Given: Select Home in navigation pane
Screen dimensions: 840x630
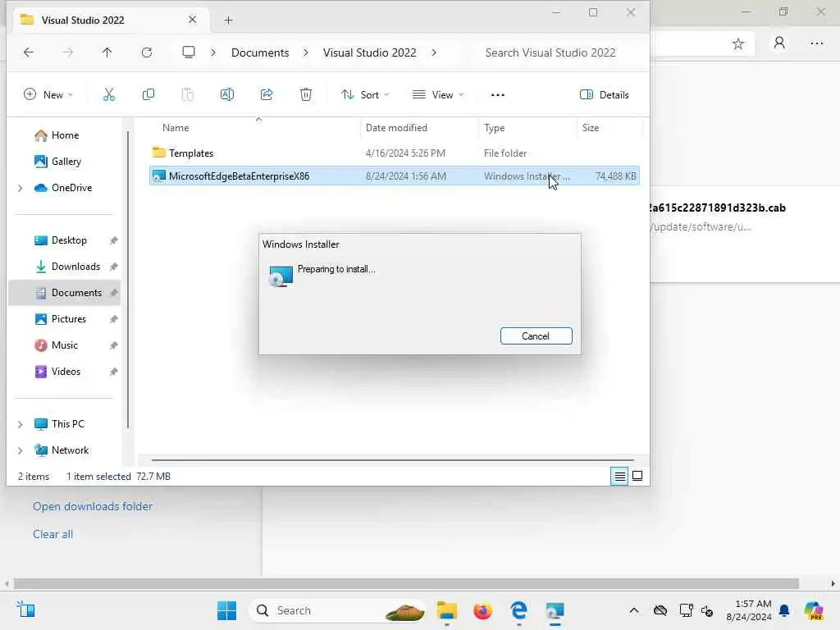Looking at the screenshot, I should click(x=65, y=135).
